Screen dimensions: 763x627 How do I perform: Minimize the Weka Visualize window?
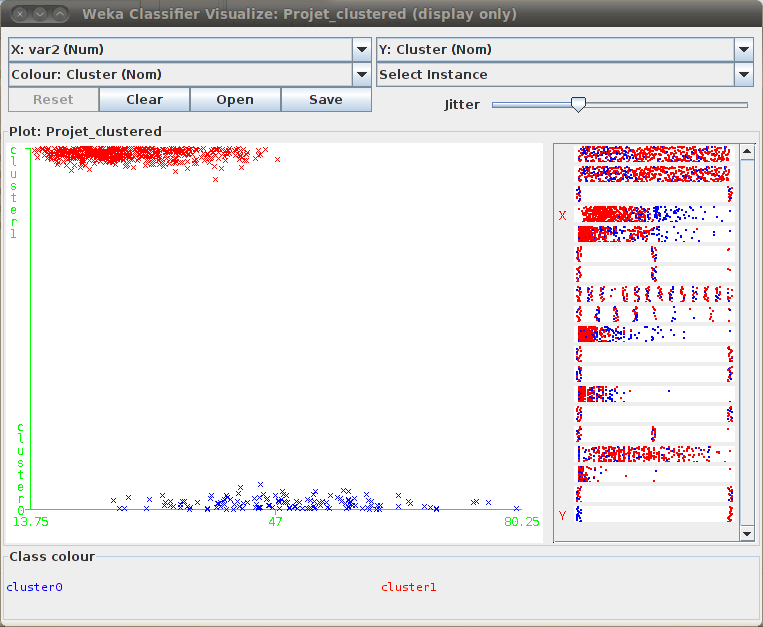tap(38, 14)
